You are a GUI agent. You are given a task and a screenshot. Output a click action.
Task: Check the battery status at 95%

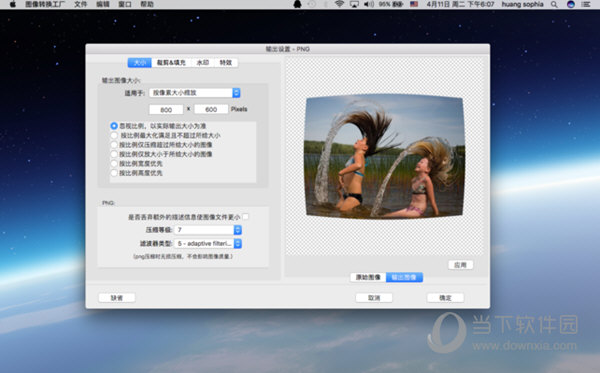(x=391, y=4)
